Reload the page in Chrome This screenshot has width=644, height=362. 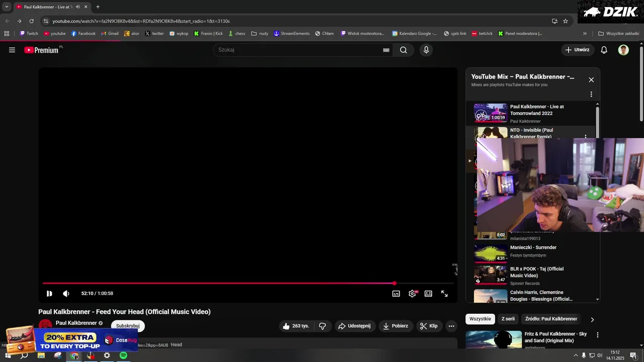coord(32,21)
